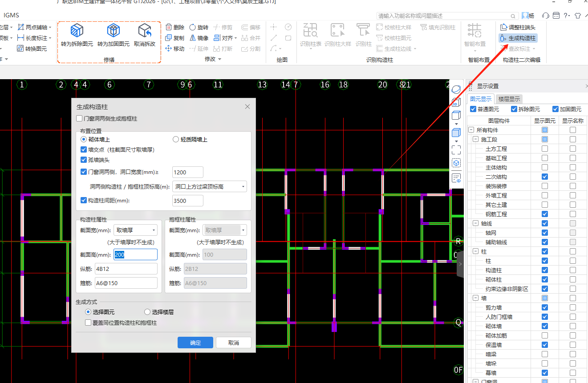Viewport: 588px width, 383px height.
Task: Collapse 柱 tree node
Action: tap(476, 251)
